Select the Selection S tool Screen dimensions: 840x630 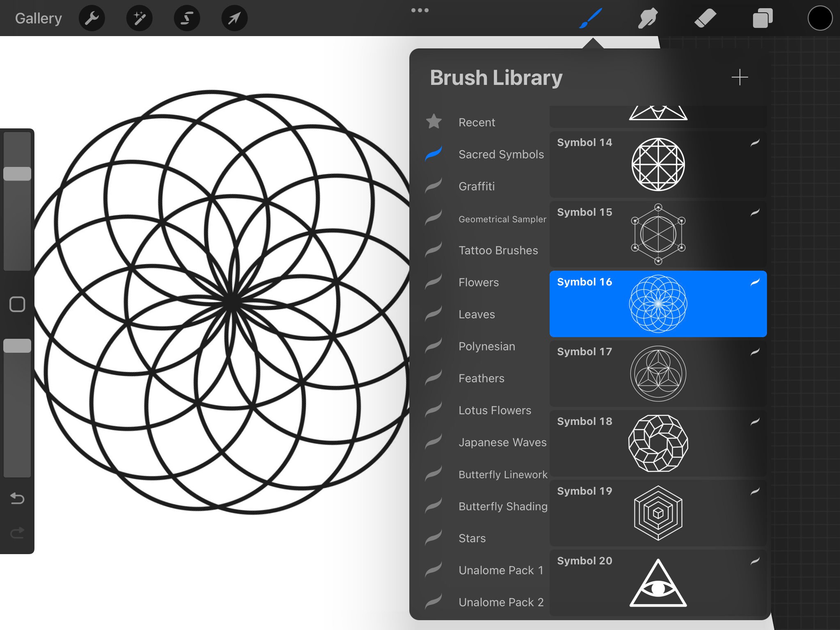187,18
